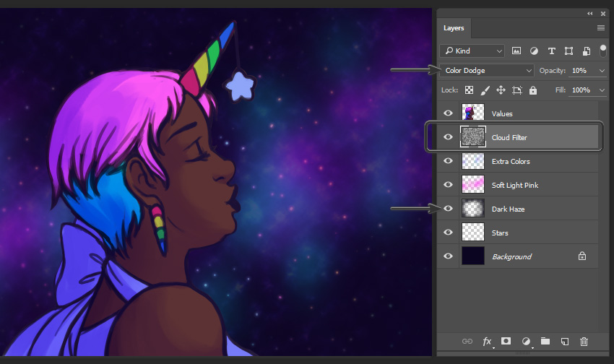Filter layers by adjustment layers icon
Viewport: 614px width, 364px height.
tap(534, 51)
